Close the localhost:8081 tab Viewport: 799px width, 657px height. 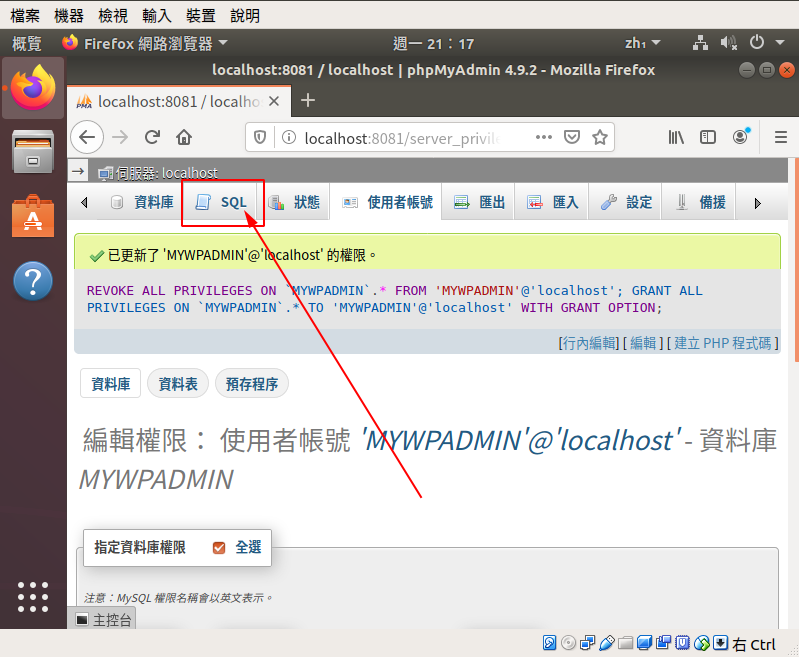click(274, 101)
